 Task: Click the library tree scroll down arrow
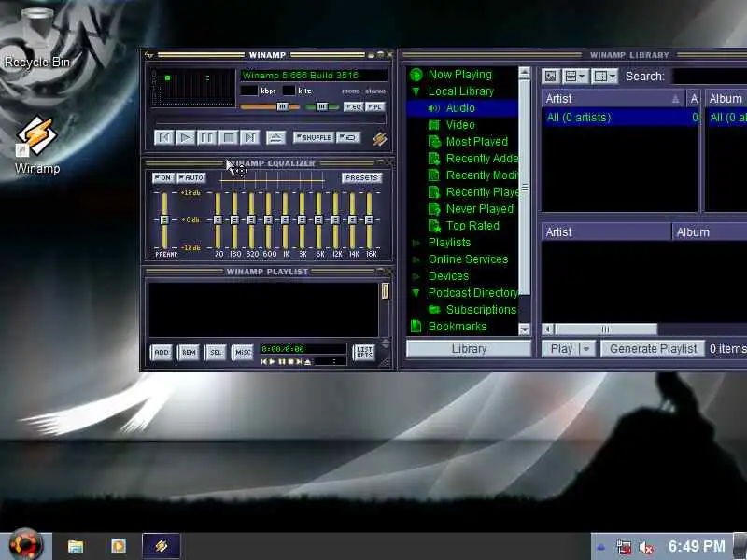tap(524, 329)
